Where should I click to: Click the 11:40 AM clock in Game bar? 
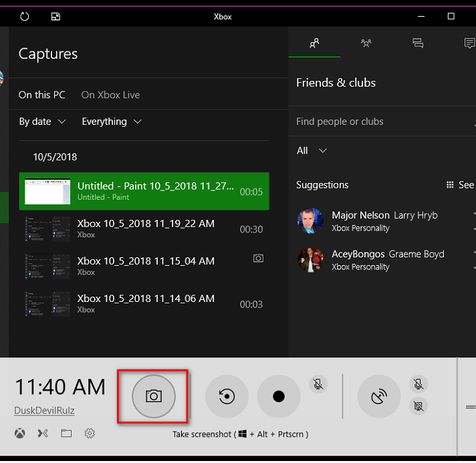click(x=60, y=387)
